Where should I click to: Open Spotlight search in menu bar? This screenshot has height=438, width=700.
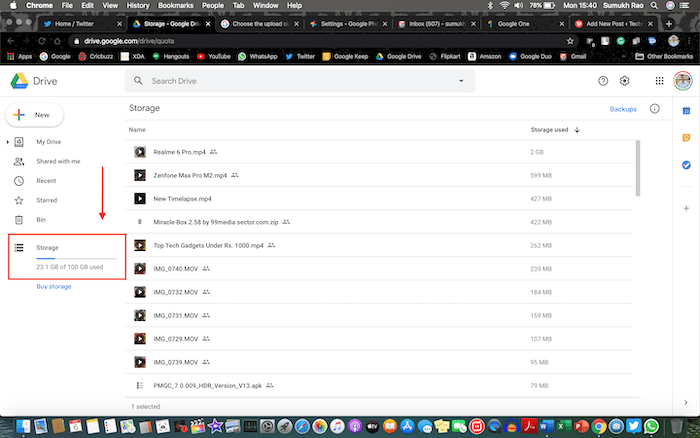(x=654, y=5)
